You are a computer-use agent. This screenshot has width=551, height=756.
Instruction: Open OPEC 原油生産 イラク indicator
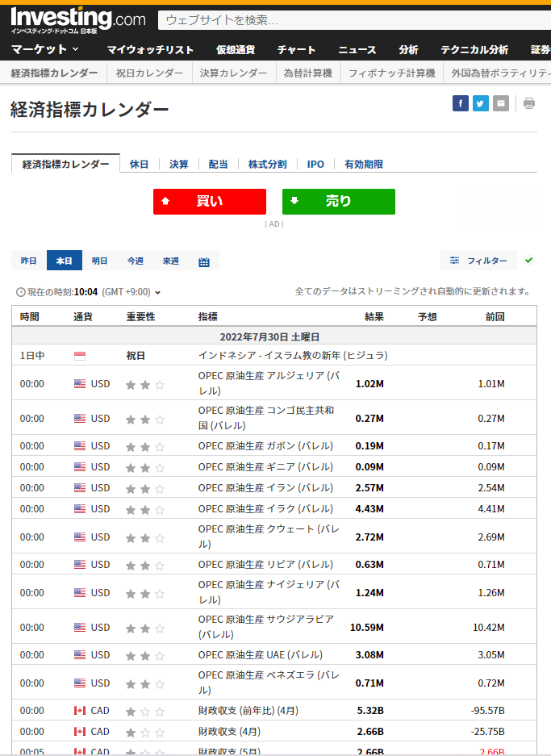pyautogui.click(x=265, y=509)
